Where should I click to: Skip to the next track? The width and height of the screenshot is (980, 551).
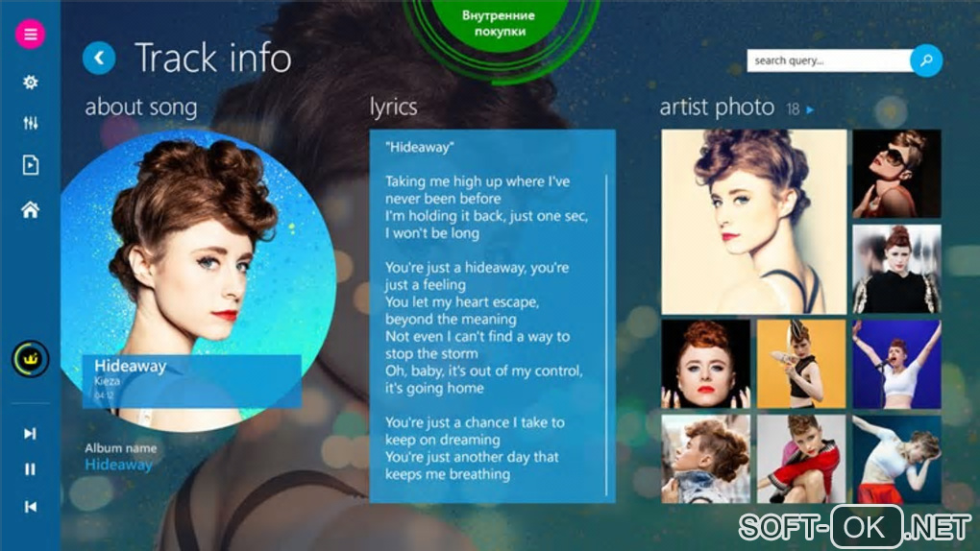30,433
